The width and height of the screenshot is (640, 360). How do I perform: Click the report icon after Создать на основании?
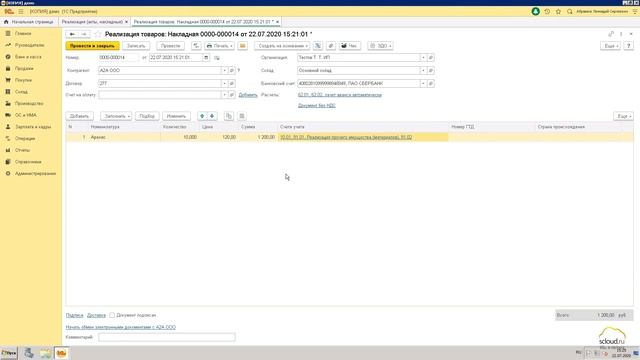(318, 46)
